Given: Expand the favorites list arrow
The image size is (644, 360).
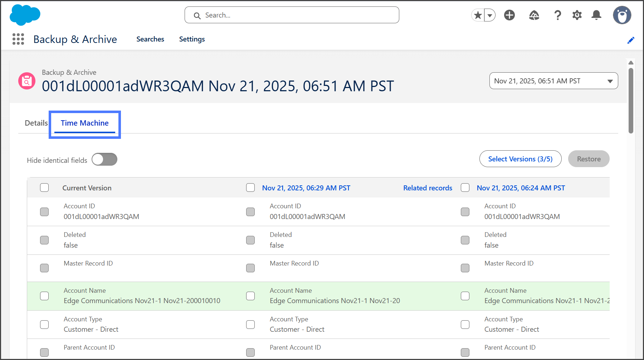Looking at the screenshot, I should point(490,15).
